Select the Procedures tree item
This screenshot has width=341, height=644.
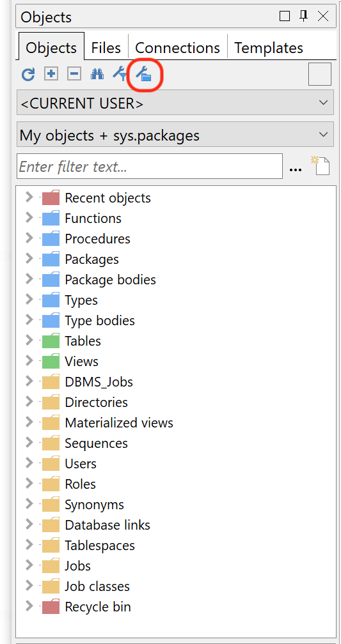coord(97,239)
